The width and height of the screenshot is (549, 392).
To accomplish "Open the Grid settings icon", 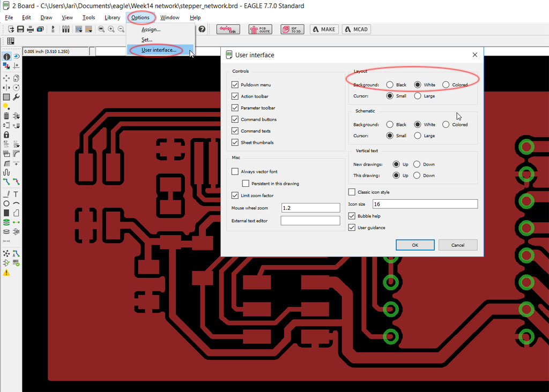I will click(x=10, y=41).
